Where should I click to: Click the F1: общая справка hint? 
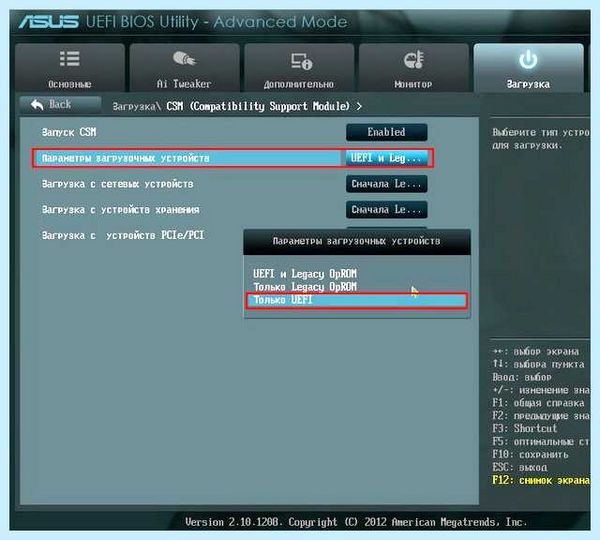(538, 403)
